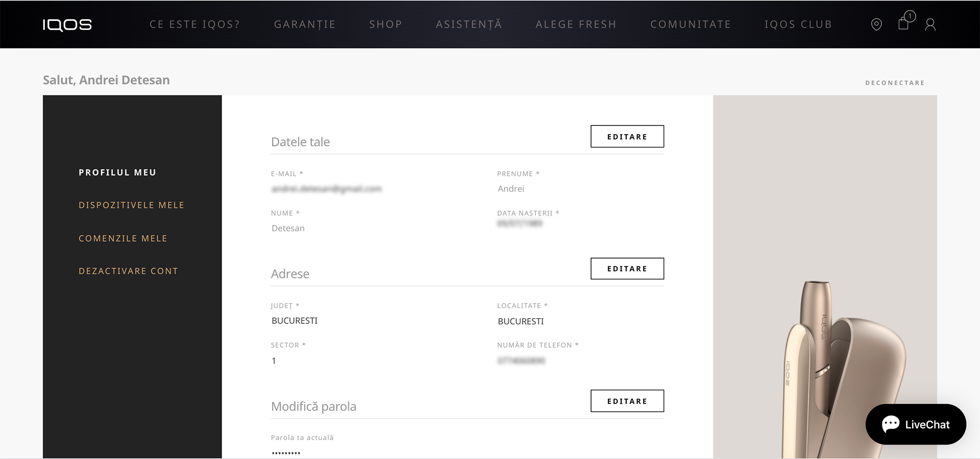Click the Prenume value Andrei

click(x=511, y=189)
